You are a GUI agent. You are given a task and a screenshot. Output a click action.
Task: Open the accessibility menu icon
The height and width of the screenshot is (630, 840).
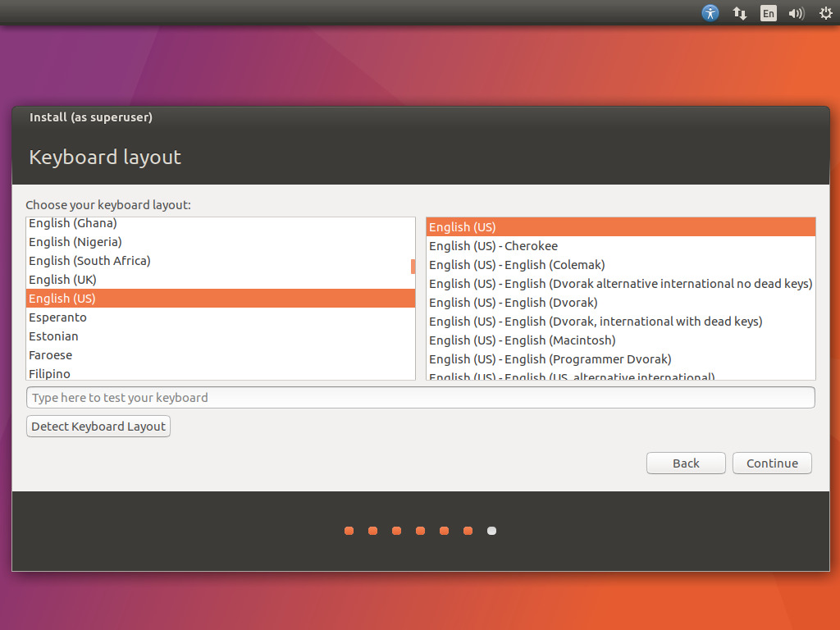(x=710, y=13)
